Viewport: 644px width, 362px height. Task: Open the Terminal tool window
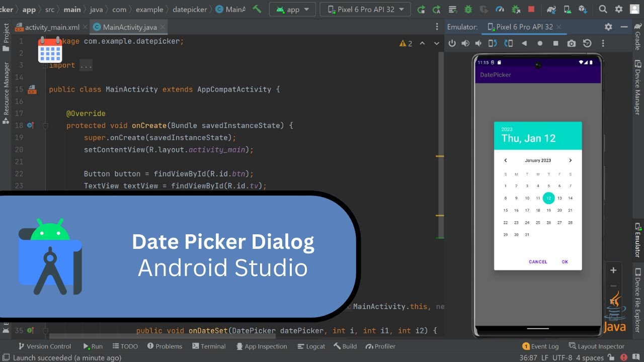click(209, 346)
